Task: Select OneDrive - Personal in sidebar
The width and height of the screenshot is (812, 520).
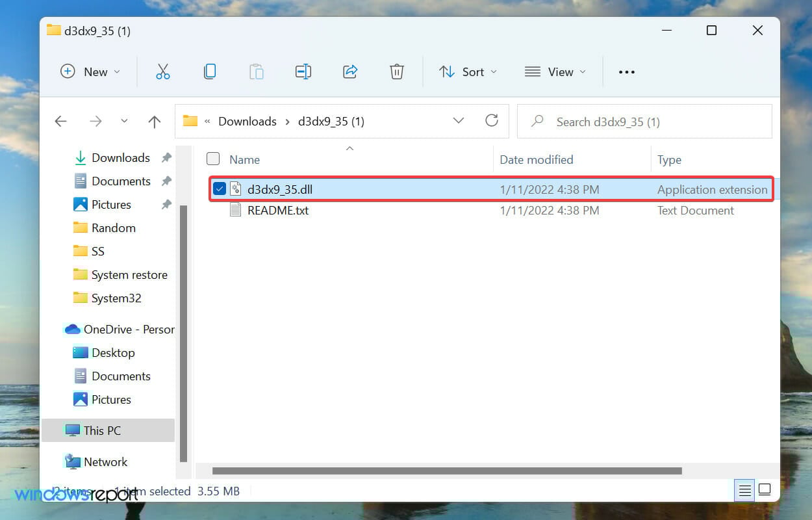Action: (129, 330)
